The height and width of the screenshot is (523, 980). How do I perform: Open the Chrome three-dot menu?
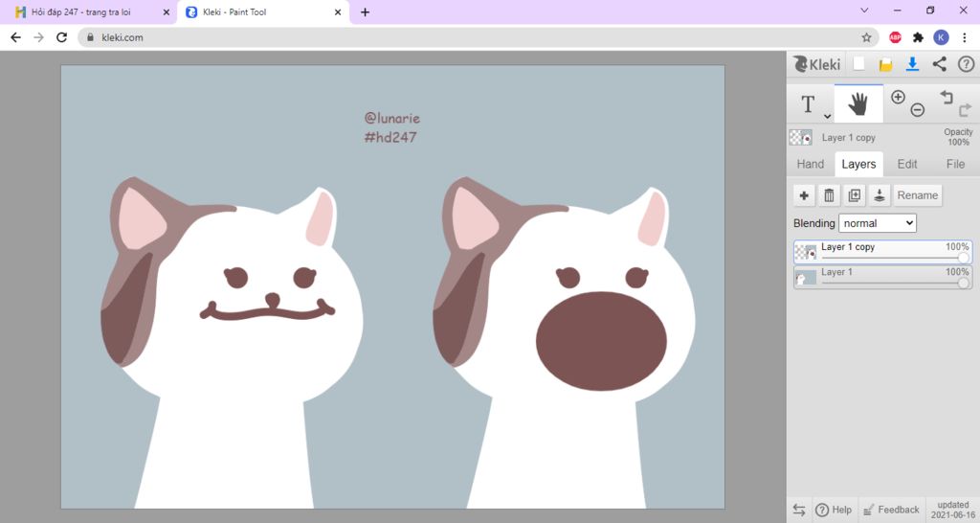[965, 37]
